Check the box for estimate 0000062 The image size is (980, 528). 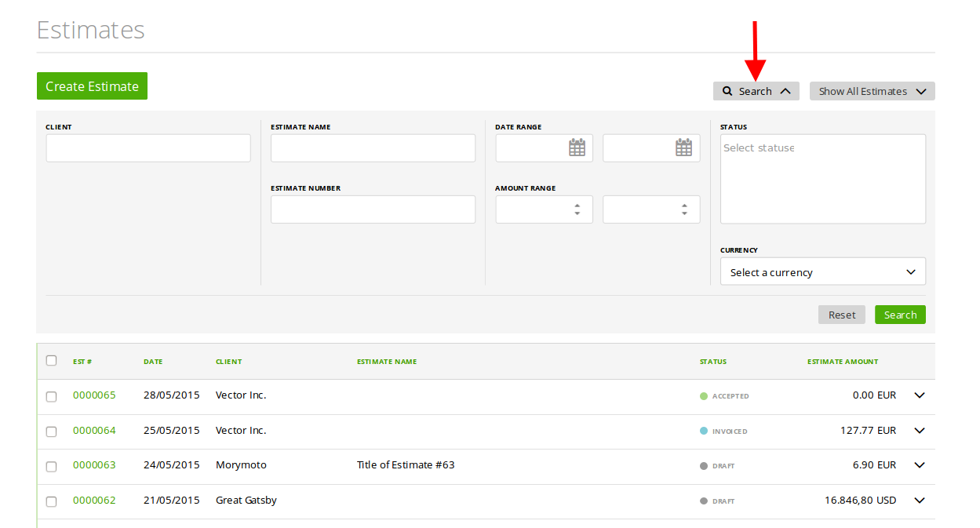(x=52, y=501)
